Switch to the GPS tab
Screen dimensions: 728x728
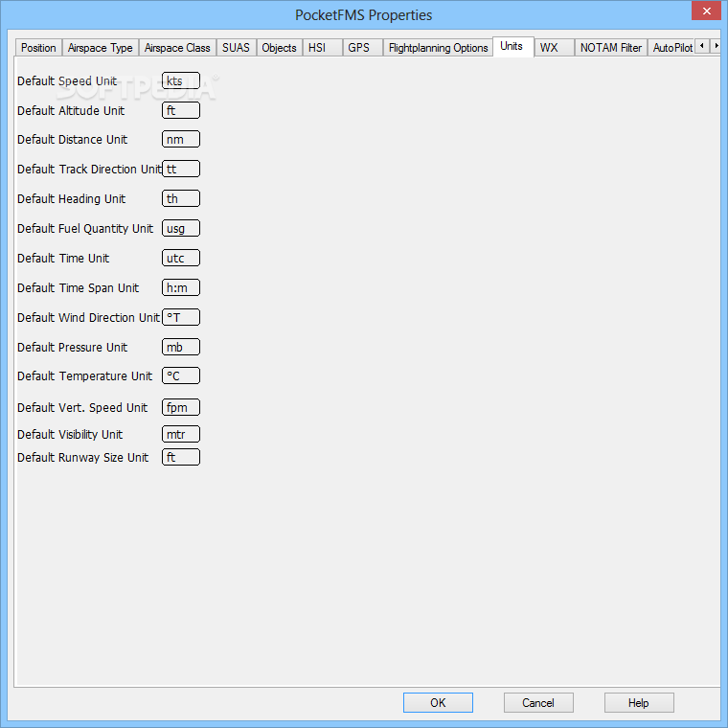click(x=363, y=48)
